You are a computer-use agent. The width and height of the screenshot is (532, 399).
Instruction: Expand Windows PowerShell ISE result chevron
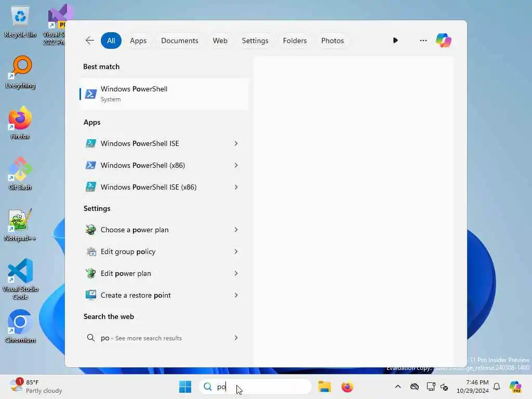(x=236, y=143)
